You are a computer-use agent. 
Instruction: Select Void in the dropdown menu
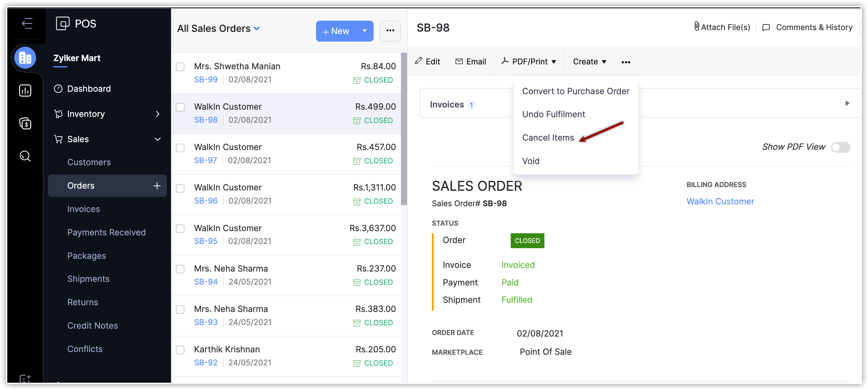coord(531,161)
